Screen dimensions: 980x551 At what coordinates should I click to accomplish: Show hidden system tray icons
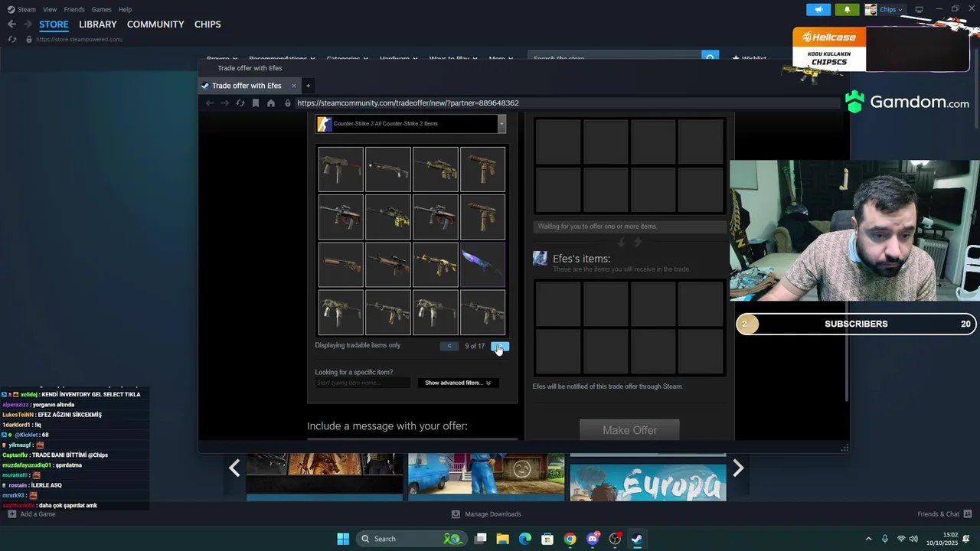tap(868, 539)
